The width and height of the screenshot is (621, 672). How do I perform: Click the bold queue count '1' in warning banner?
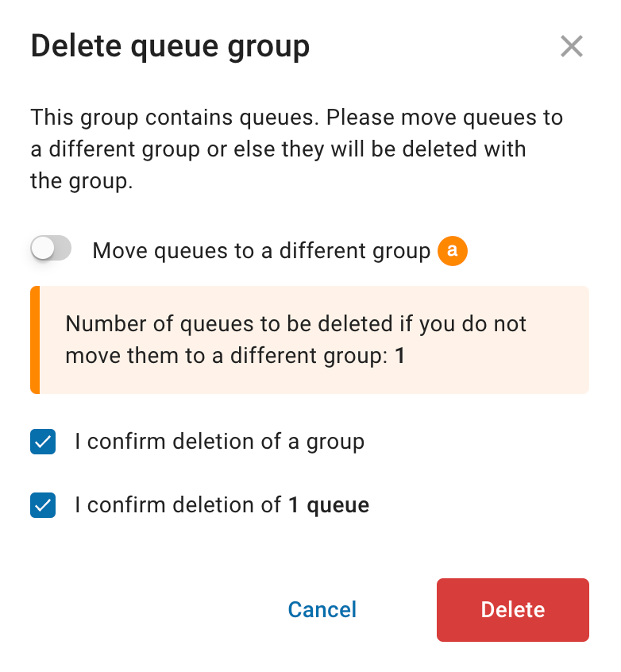399,356
